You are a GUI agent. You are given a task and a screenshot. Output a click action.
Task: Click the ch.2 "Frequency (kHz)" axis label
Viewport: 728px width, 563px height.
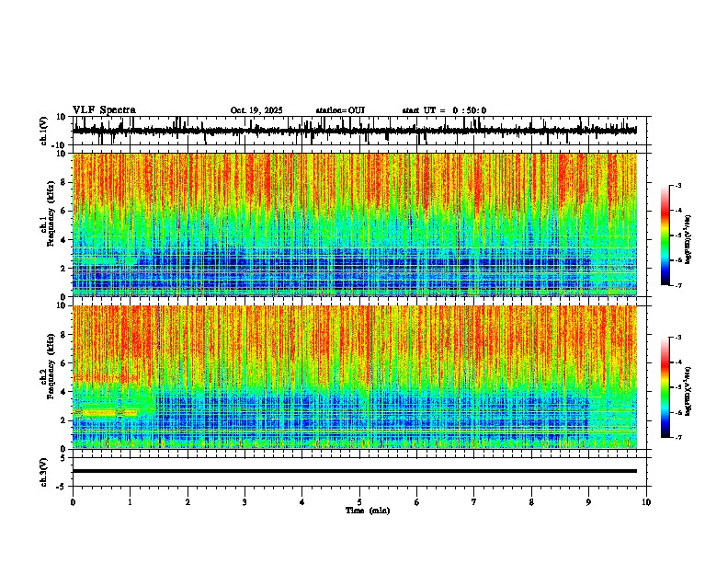[x=51, y=366]
